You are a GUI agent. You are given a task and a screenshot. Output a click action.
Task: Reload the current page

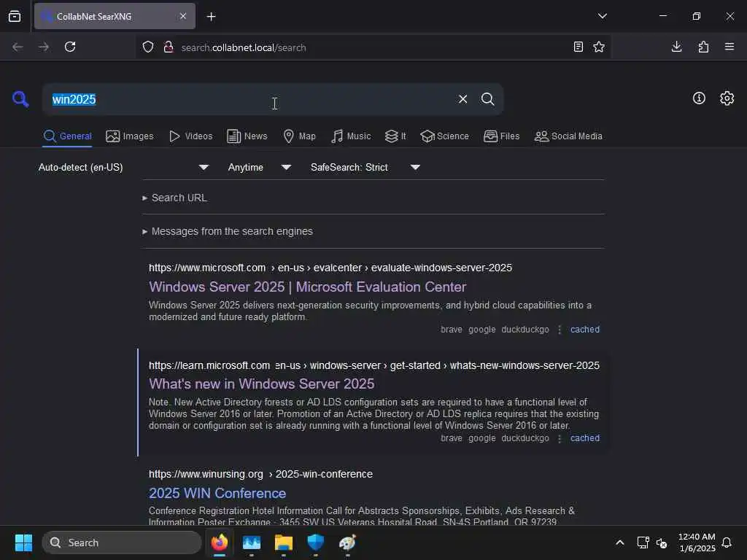[70, 47]
